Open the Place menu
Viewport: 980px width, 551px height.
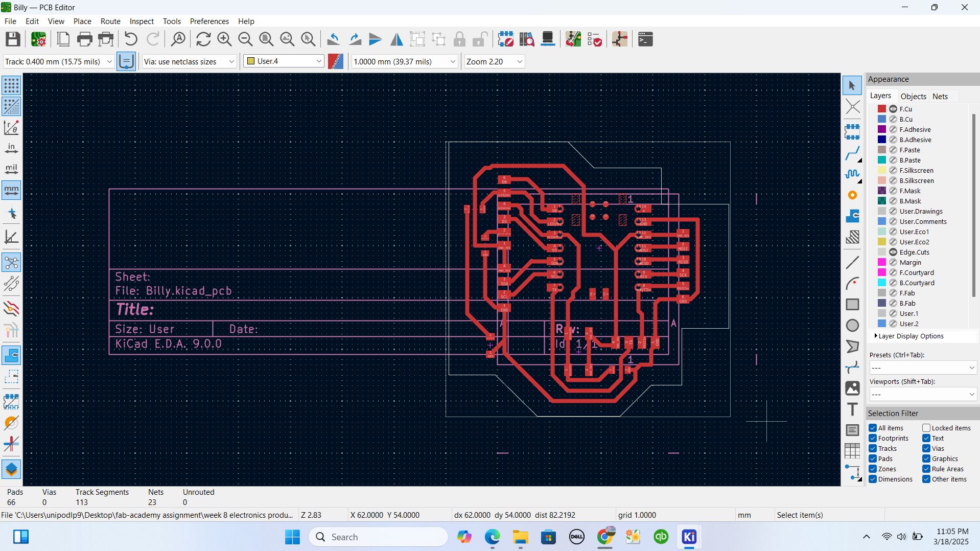point(82,21)
